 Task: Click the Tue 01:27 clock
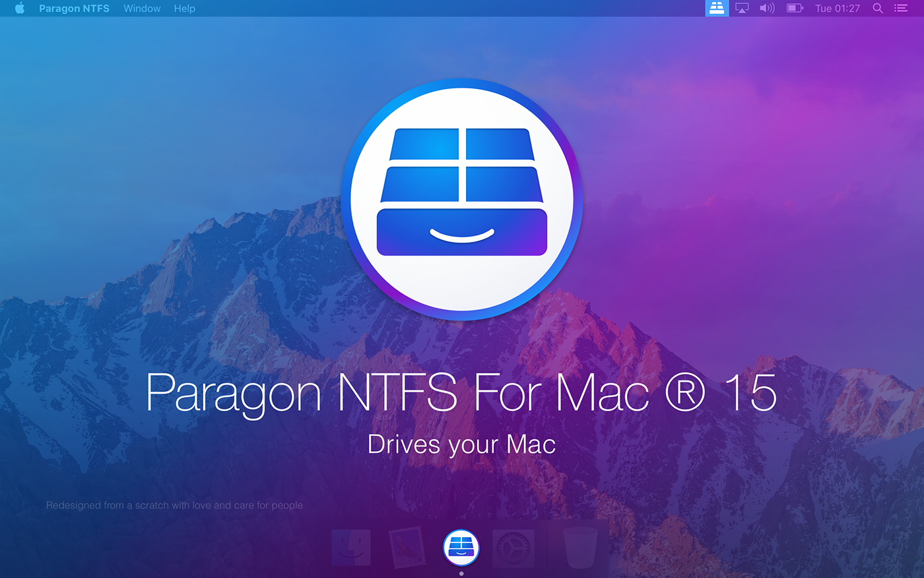[837, 9]
